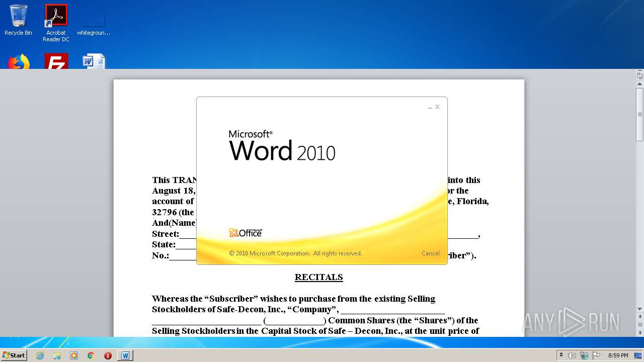Launch Google Chrome from taskbar

[x=91, y=355]
